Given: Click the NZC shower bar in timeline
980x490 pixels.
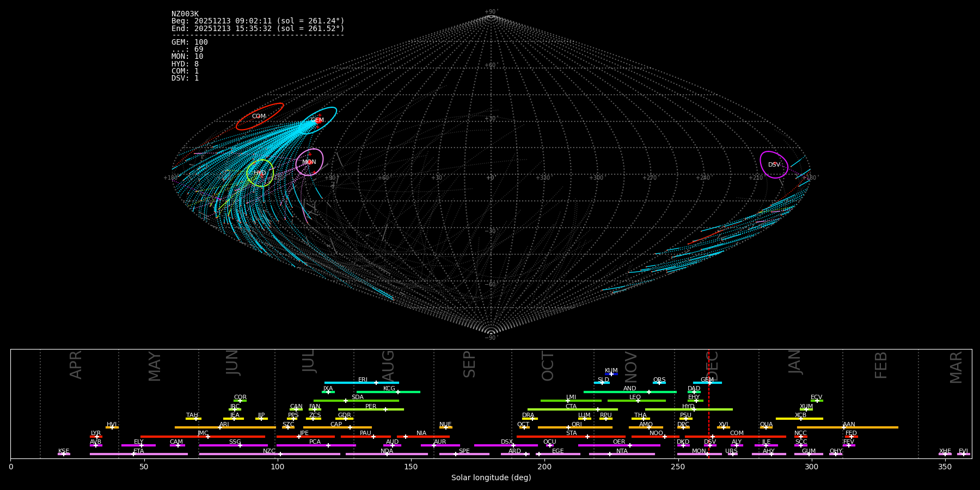Looking at the screenshot, I should point(269,454).
